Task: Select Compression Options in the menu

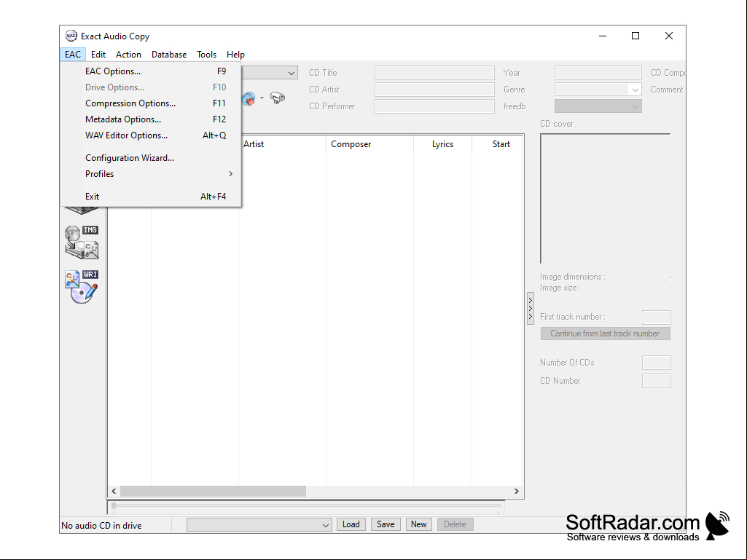Action: (x=151, y=103)
